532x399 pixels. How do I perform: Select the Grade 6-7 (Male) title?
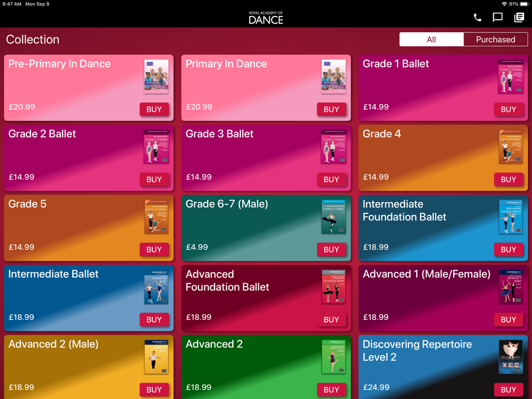(x=226, y=204)
